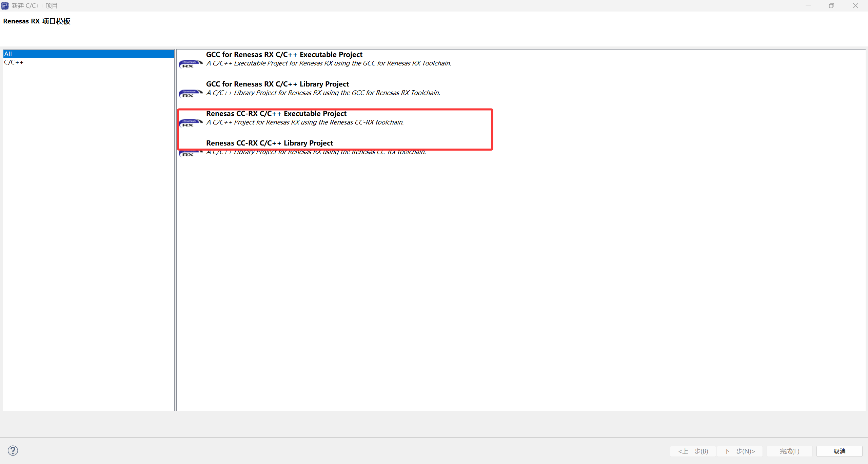The height and width of the screenshot is (464, 868).
Task: Click the Renesas RX icon beside GCC Executable Project
Action: 191,64
